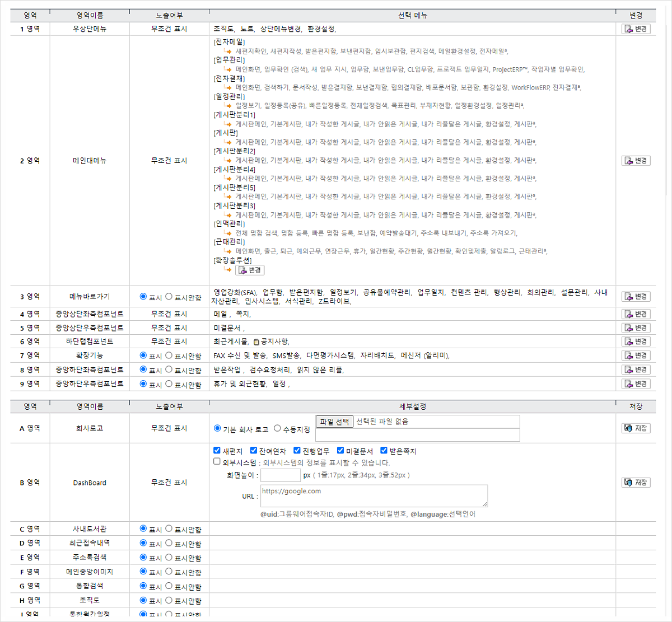Click 변경 button for 8 영역 중앙하단좌측컴포넌트
This screenshot has height=622, width=672.
[x=636, y=370]
